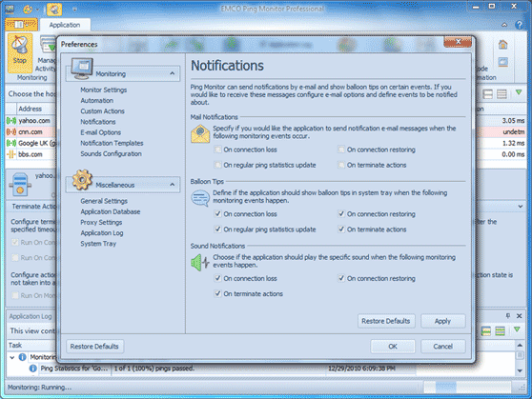532x399 pixels.
Task: Click the green filter icon in log view
Action: (517, 329)
